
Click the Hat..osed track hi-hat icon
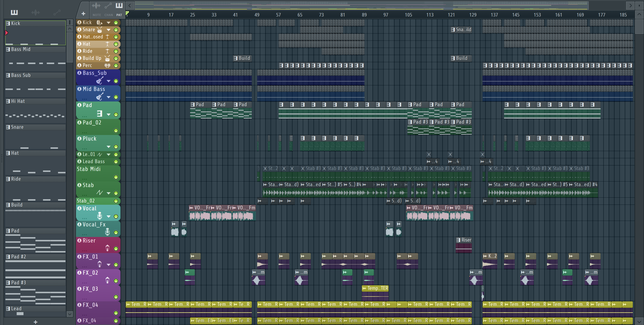click(108, 37)
